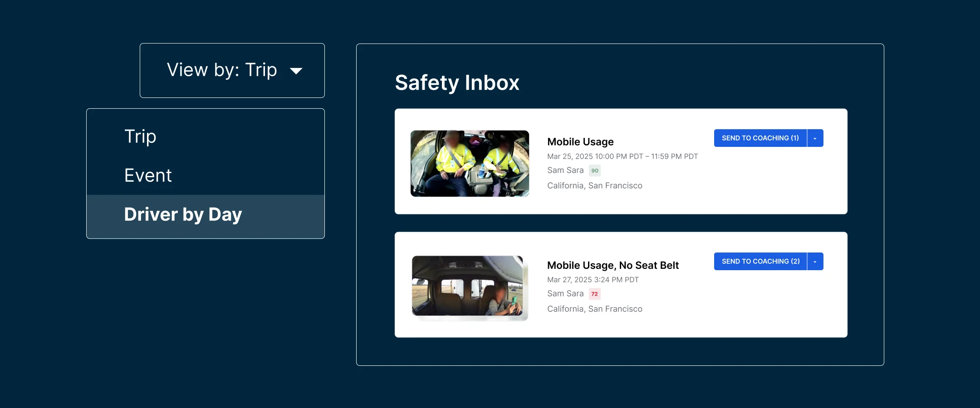Expand the dropdown arrow next to 'Send to Coaching (2)'
This screenshot has height=408, width=980.
[814, 261]
